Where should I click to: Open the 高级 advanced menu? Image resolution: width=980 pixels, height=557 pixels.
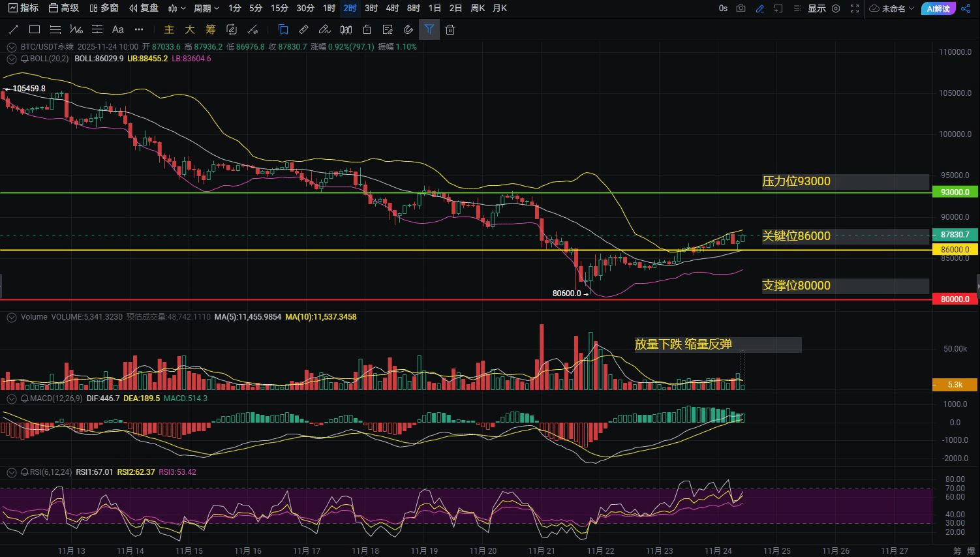(x=64, y=8)
